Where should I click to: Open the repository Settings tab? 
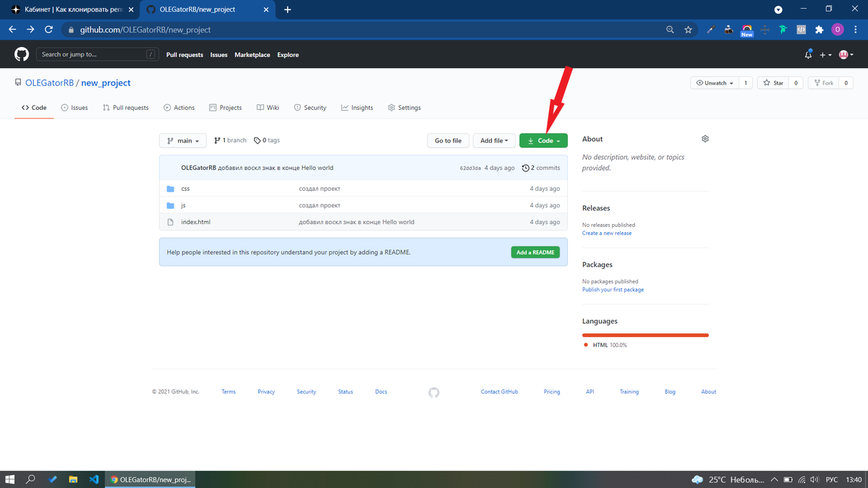pyautogui.click(x=404, y=108)
